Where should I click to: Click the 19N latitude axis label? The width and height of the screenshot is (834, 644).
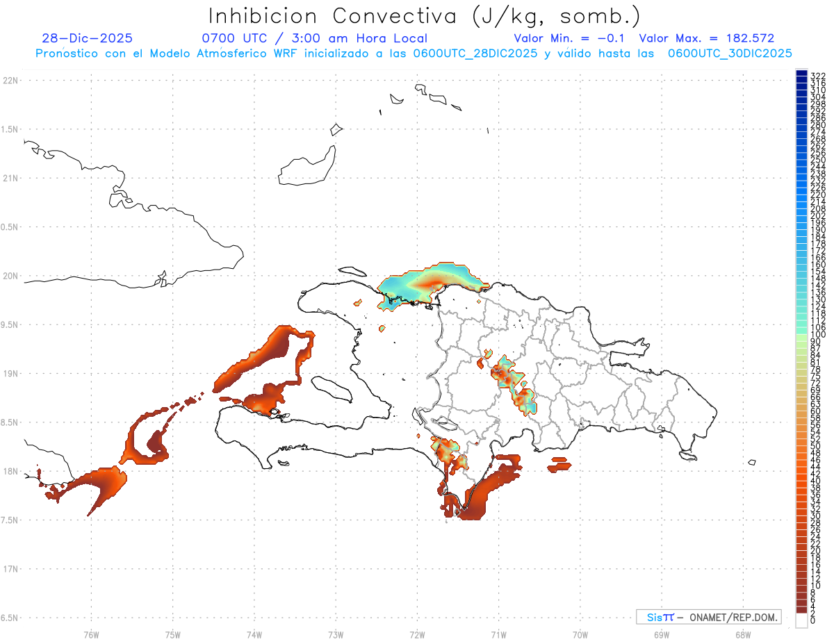click(10, 374)
